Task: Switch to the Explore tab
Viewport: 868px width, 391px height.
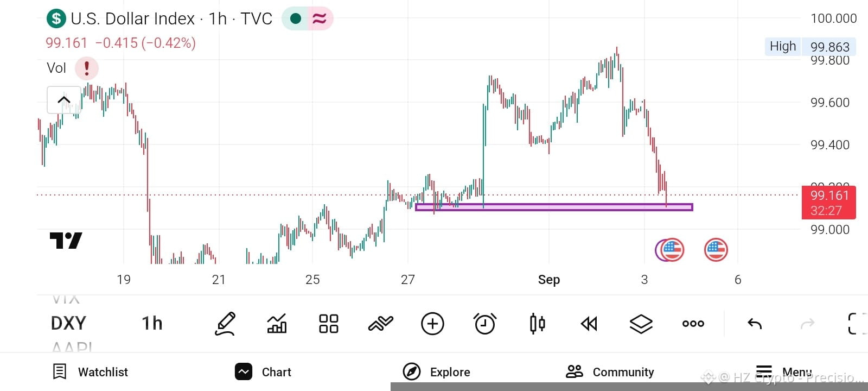Action: click(x=436, y=372)
